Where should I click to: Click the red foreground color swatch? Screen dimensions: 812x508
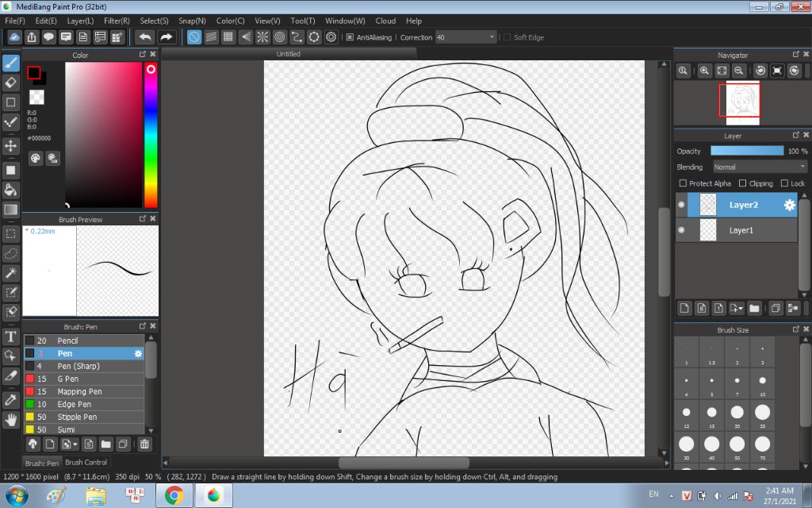pos(34,73)
